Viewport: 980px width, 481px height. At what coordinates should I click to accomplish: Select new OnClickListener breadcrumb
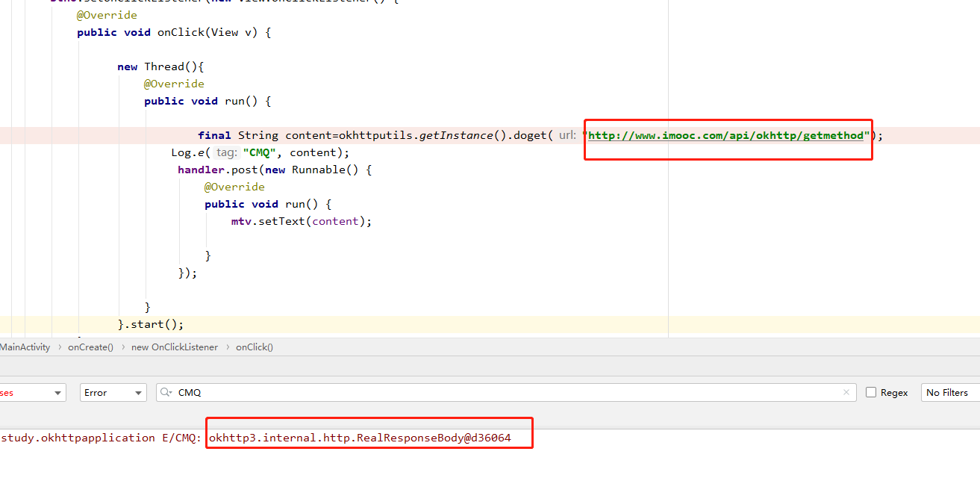click(175, 347)
